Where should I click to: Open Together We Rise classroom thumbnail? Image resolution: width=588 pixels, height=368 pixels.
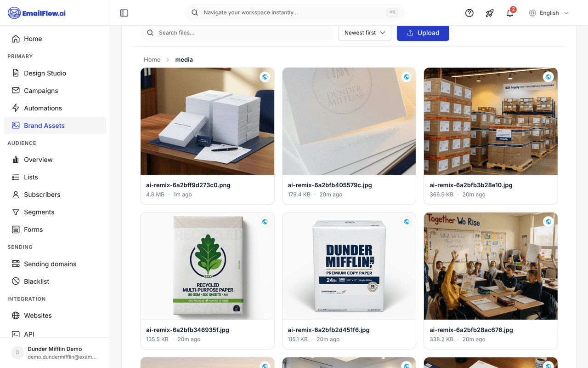(x=491, y=266)
